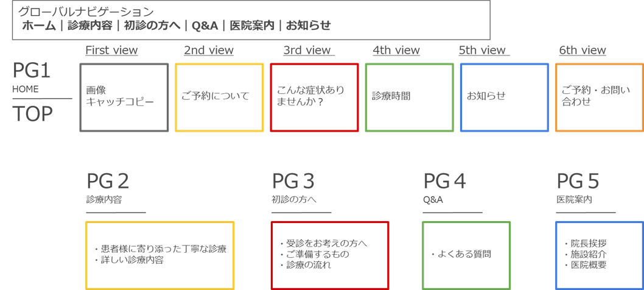Select the 2nd view underlined label
The width and height of the screenshot is (644, 290).
[x=209, y=51]
